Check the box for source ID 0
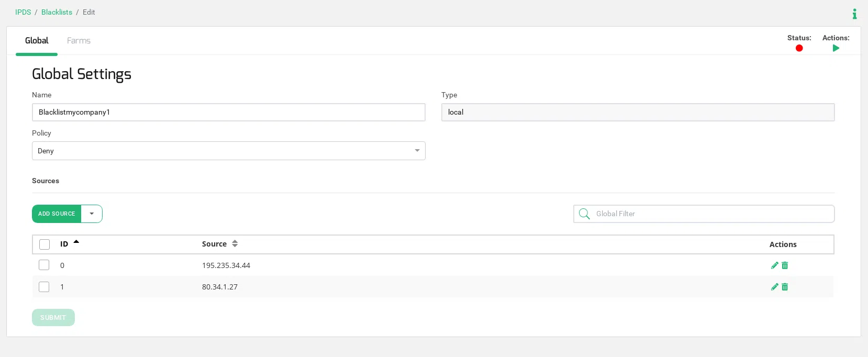Screen dimensions: 868x357 [x=44, y=265]
